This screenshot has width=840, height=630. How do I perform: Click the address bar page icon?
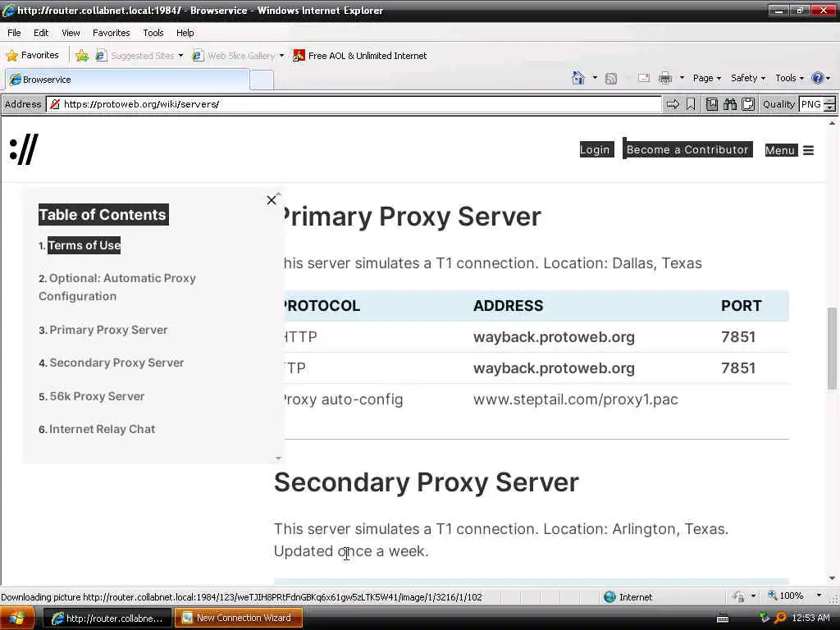click(55, 104)
